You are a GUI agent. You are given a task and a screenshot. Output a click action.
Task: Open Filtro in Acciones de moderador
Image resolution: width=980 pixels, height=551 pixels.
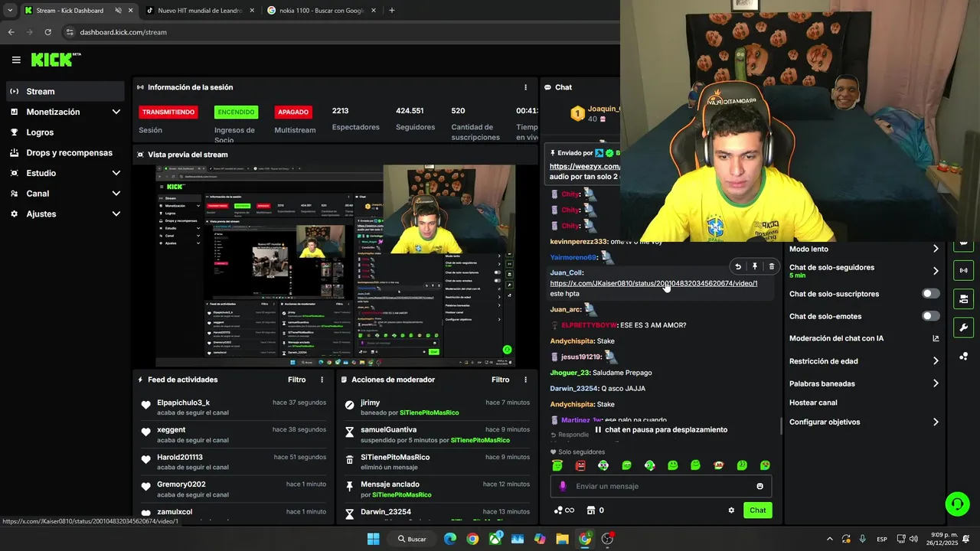500,380
